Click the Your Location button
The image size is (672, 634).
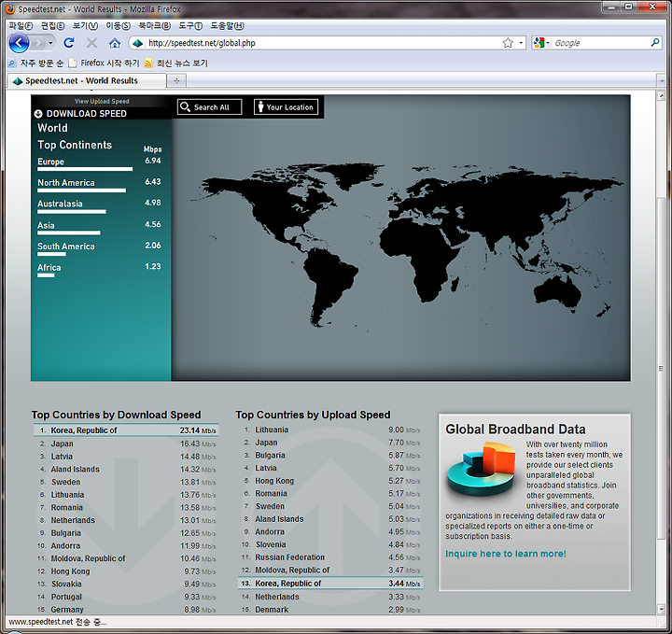point(286,107)
